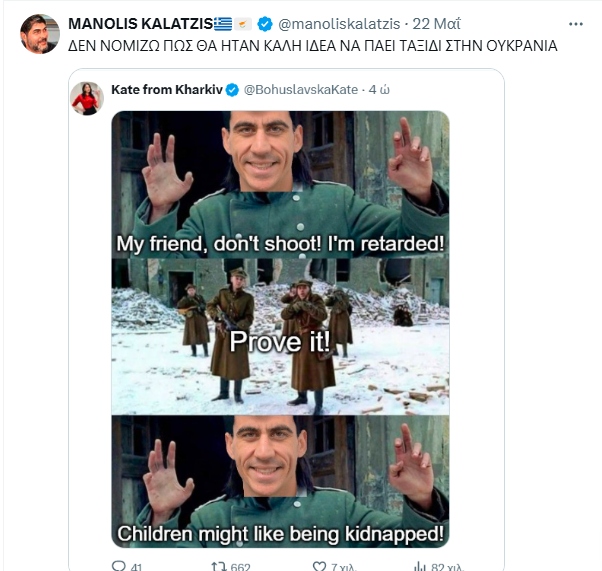Screen dimensions: 602x571
Task: Click the Greek tweet text about ΟΥΚΡΑΝΙΑ
Action: coord(313,46)
